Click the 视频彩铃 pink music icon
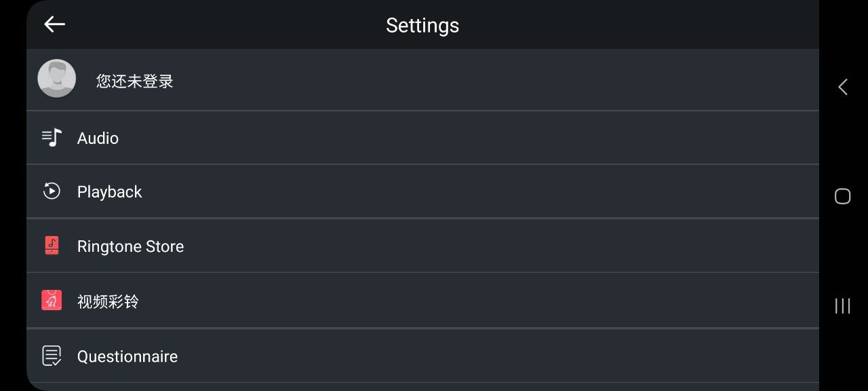868x391 pixels. (52, 300)
